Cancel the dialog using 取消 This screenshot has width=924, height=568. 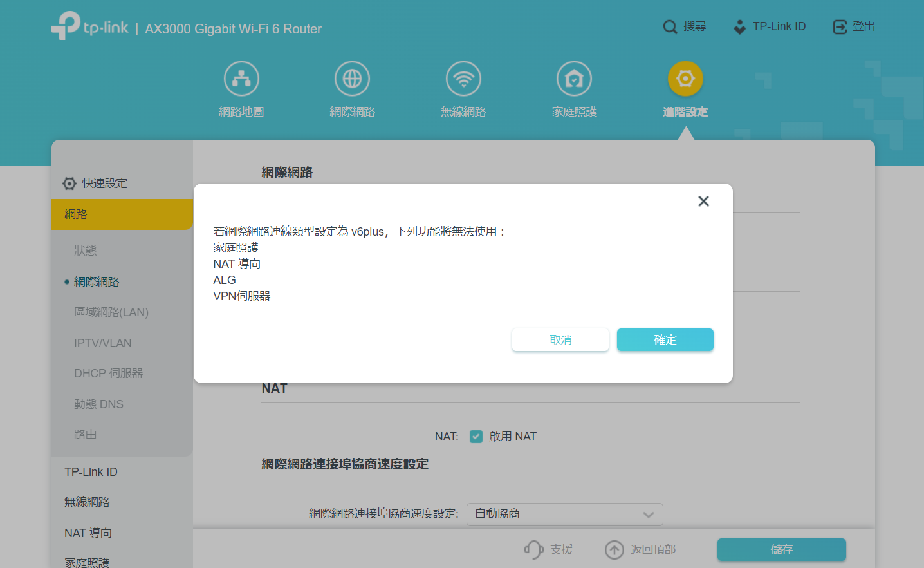[x=560, y=339]
